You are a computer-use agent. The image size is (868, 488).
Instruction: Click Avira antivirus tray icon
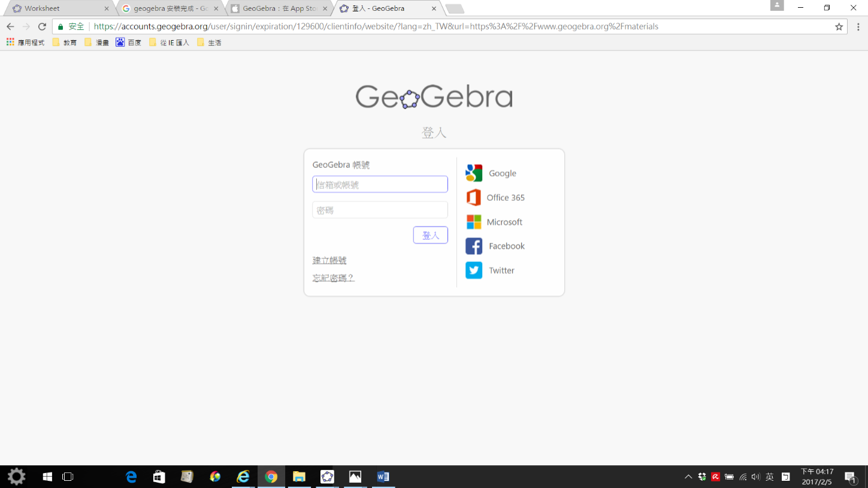click(x=715, y=477)
